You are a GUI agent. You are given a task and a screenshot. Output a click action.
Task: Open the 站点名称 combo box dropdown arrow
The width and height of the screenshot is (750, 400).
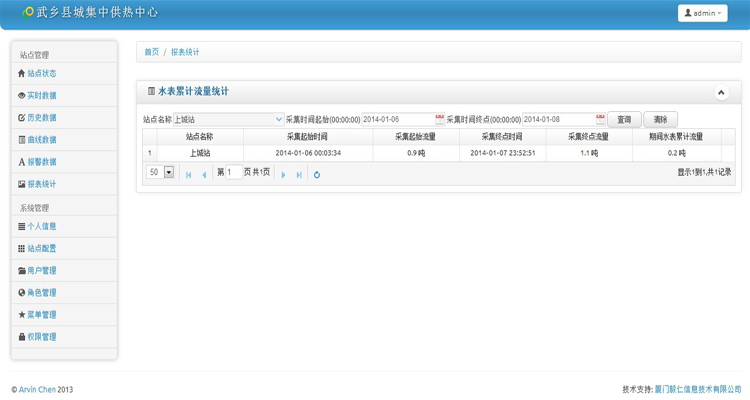tap(279, 119)
